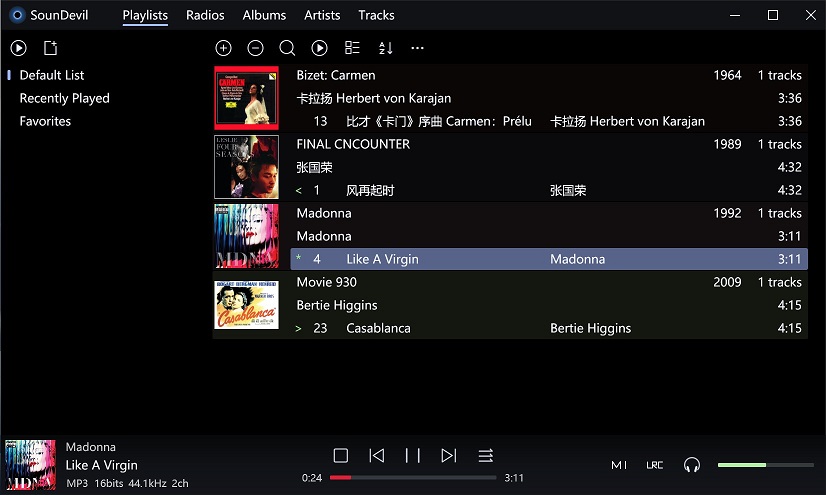Pause the current song
This screenshot has width=826, height=495.
[412, 456]
